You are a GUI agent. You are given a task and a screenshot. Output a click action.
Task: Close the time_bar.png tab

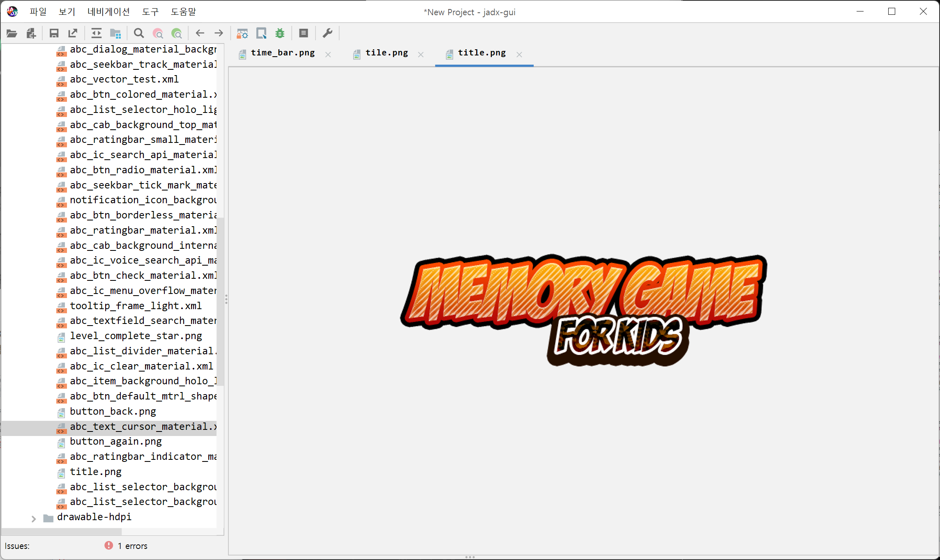pos(328,54)
